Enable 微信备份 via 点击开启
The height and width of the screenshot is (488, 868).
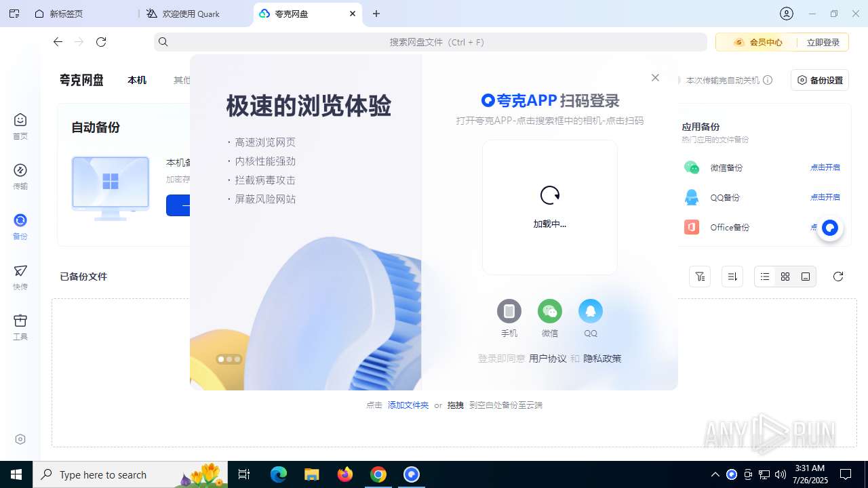tap(825, 167)
